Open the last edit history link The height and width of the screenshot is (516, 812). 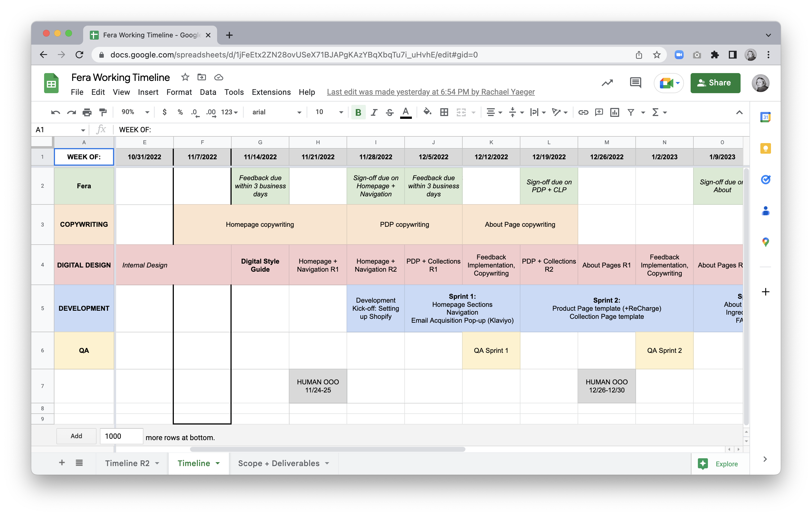[x=431, y=92]
